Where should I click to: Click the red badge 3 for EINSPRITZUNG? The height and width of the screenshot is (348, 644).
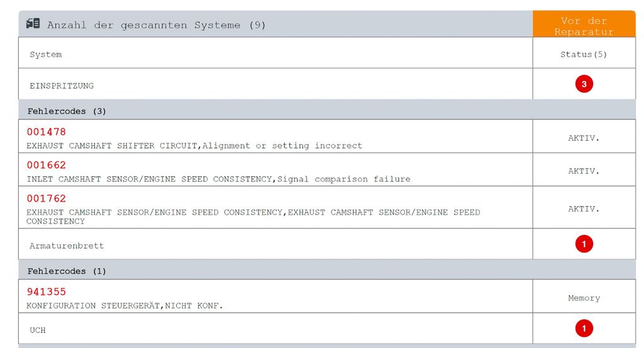(584, 84)
